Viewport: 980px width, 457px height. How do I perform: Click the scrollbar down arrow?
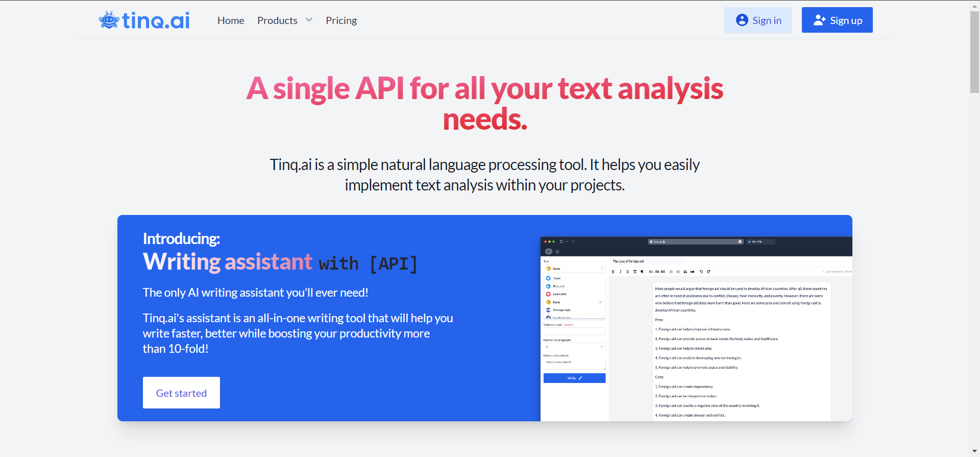974,452
